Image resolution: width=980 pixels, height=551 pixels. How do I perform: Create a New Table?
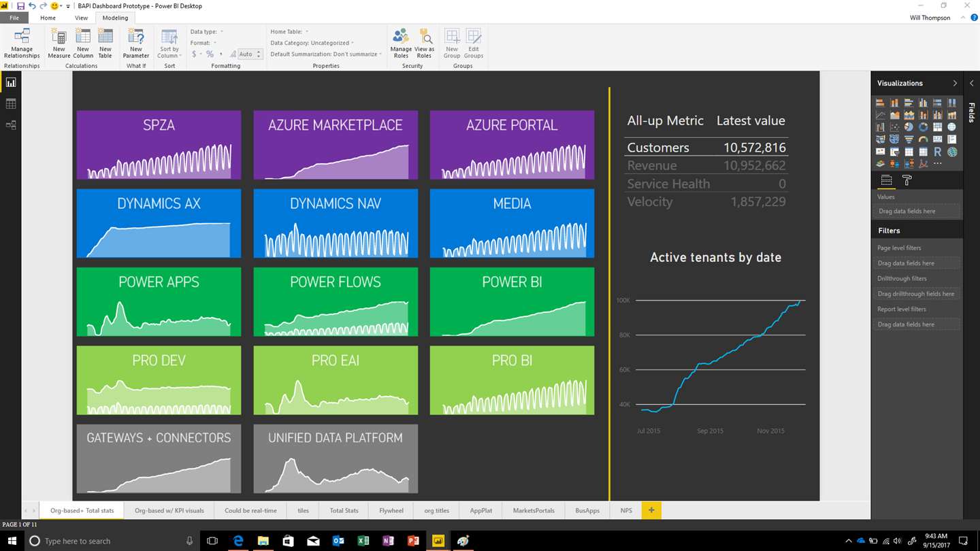point(105,44)
